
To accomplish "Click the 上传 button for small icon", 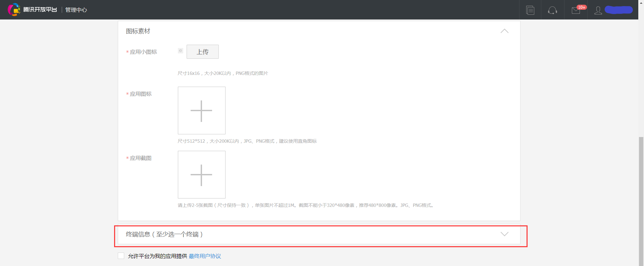I will pyautogui.click(x=203, y=52).
